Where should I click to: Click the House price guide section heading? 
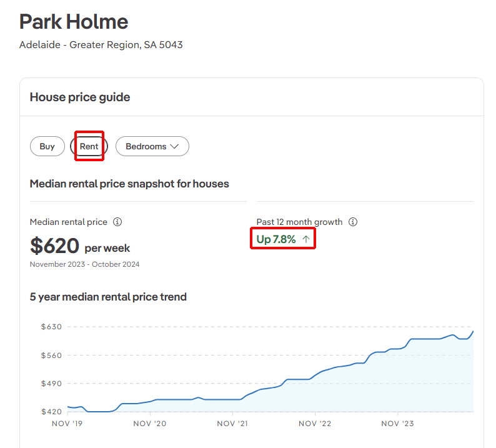[x=80, y=97]
